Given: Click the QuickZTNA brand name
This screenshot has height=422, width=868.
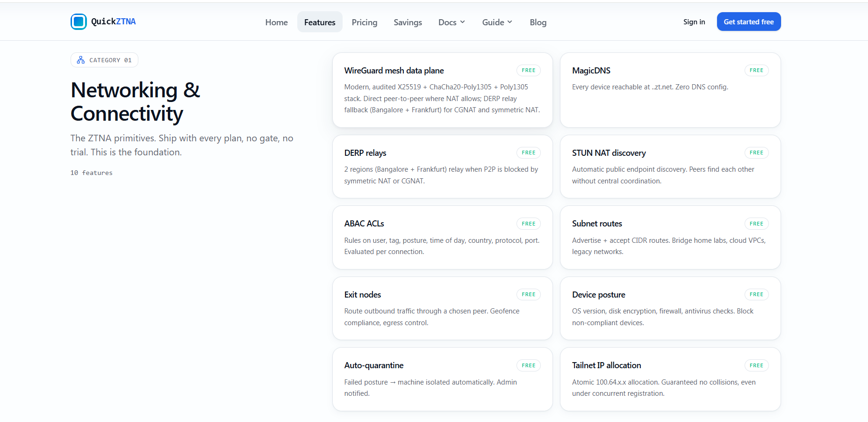Looking at the screenshot, I should pyautogui.click(x=114, y=22).
